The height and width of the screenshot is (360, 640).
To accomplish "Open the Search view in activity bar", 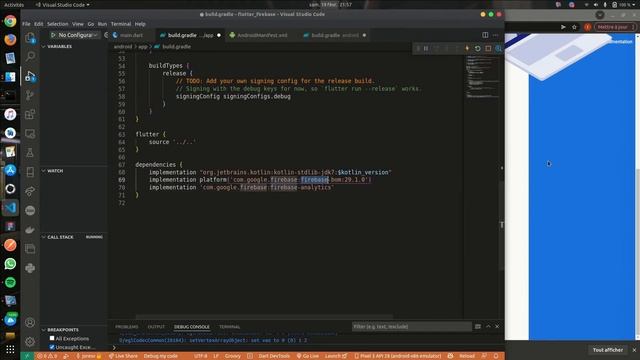I will (x=30, y=56).
